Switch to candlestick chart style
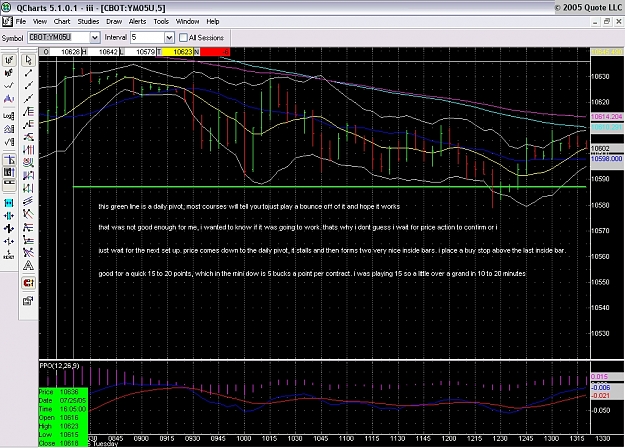Screen dimensions: 625x448 pos(9,73)
